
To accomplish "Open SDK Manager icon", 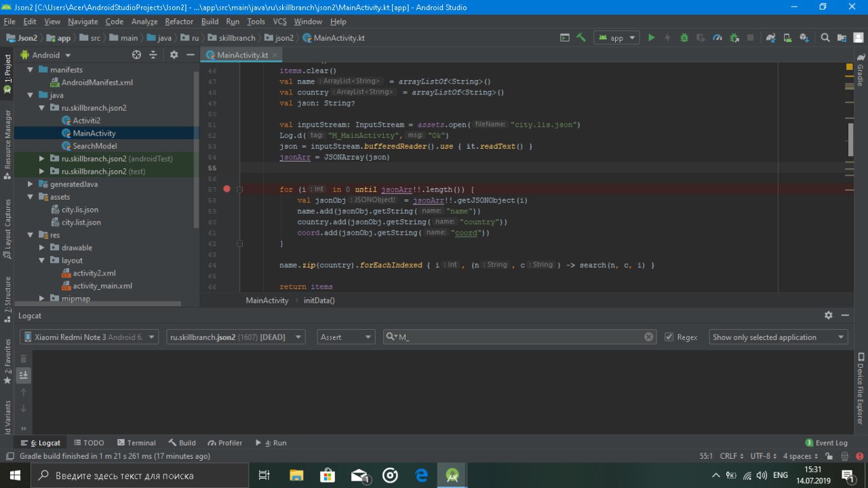I will point(804,38).
